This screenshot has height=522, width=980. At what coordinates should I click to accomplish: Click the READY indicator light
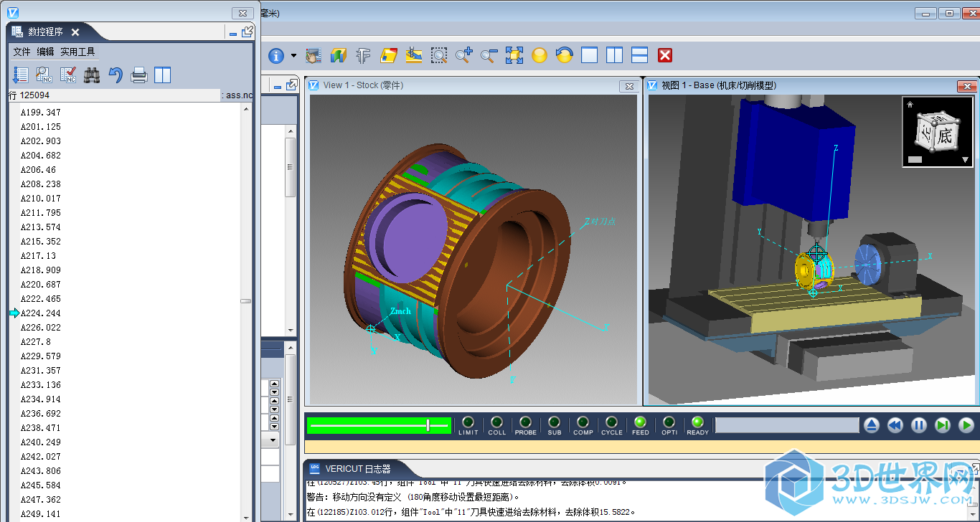click(697, 422)
